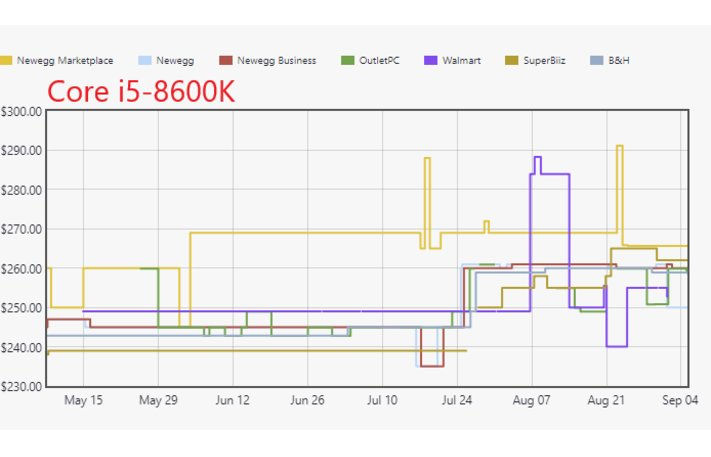
Task: Click the $300.00 price axis label
Action: (x=21, y=112)
